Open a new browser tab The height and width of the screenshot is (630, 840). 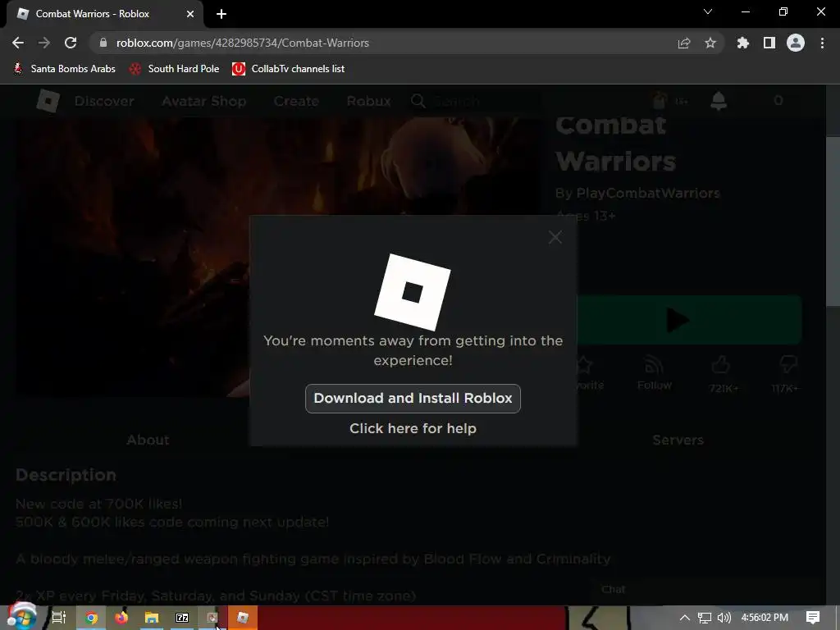(221, 14)
